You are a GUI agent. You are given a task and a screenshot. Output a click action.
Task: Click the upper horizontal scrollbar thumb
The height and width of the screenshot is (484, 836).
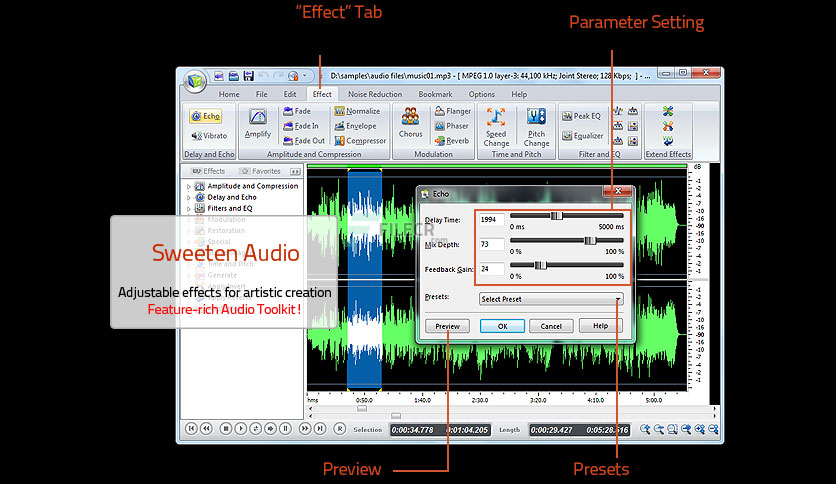362,408
